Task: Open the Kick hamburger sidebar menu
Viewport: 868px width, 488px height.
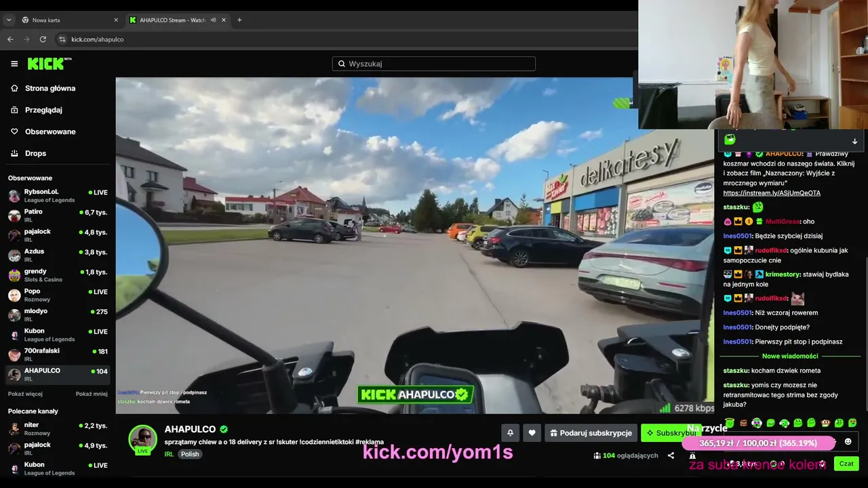Action: (14, 64)
